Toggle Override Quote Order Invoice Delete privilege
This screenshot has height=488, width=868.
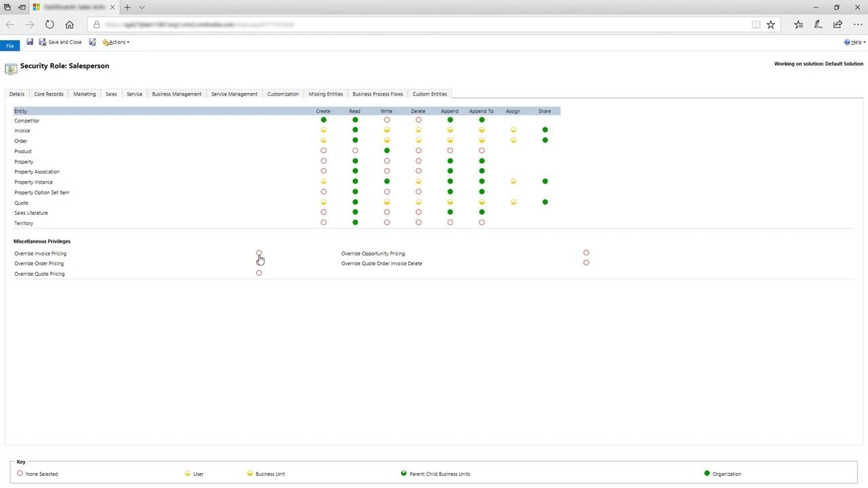(x=587, y=263)
